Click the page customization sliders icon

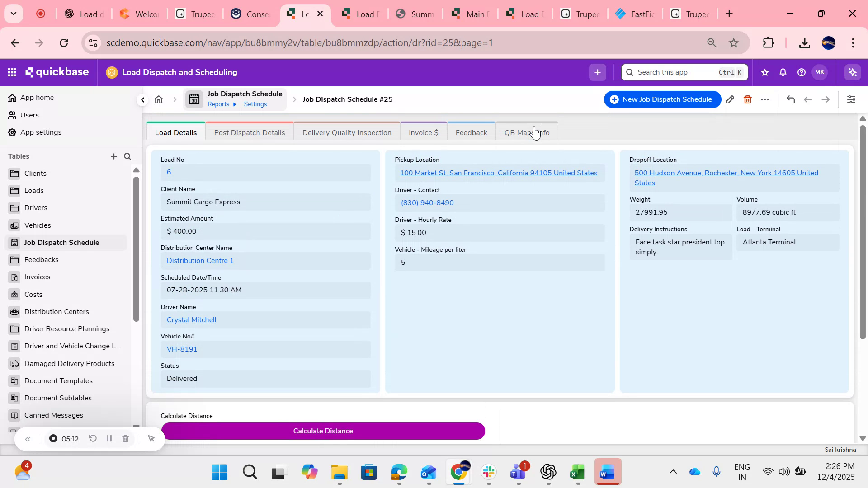[851, 99]
